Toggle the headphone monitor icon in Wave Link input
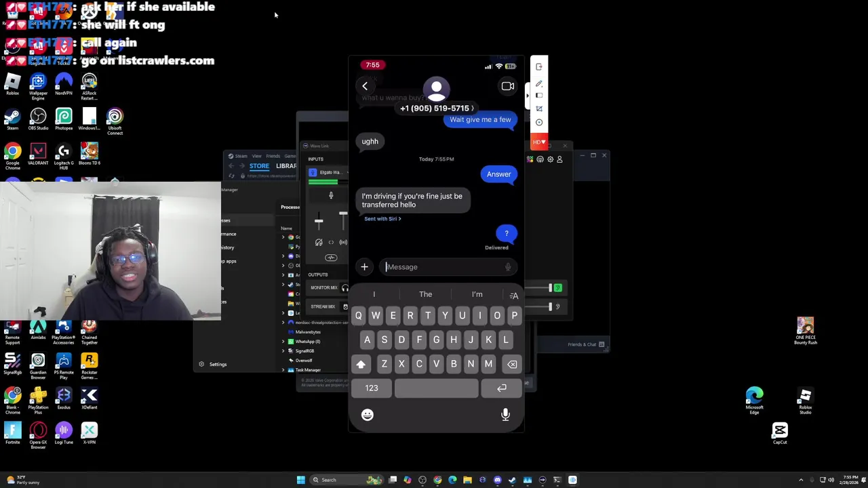868x488 pixels. click(319, 243)
